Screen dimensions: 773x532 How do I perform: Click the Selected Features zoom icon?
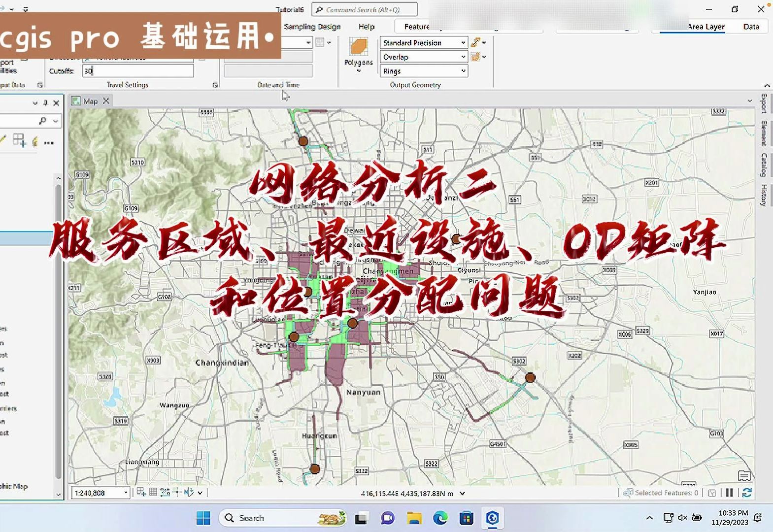(x=628, y=493)
